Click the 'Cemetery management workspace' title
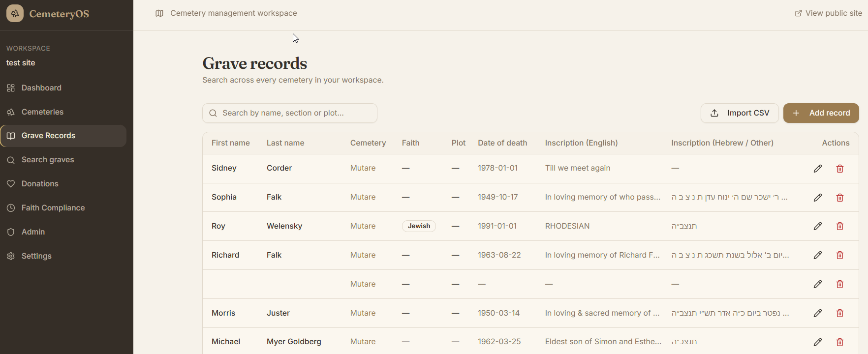The height and width of the screenshot is (354, 868). point(234,13)
